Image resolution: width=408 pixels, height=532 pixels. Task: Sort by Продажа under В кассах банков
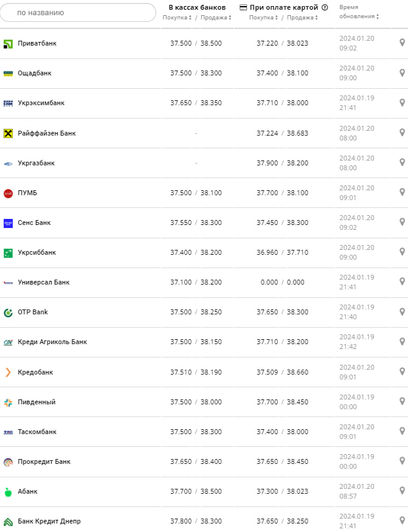214,18
